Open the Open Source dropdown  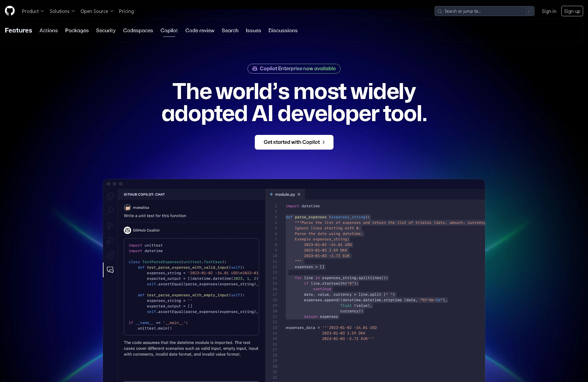tap(97, 11)
